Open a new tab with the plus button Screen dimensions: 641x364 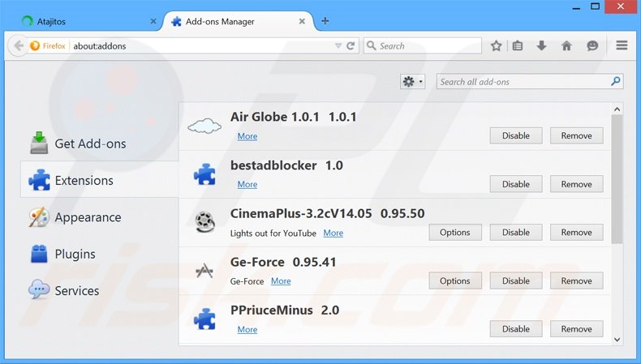pyautogui.click(x=325, y=21)
